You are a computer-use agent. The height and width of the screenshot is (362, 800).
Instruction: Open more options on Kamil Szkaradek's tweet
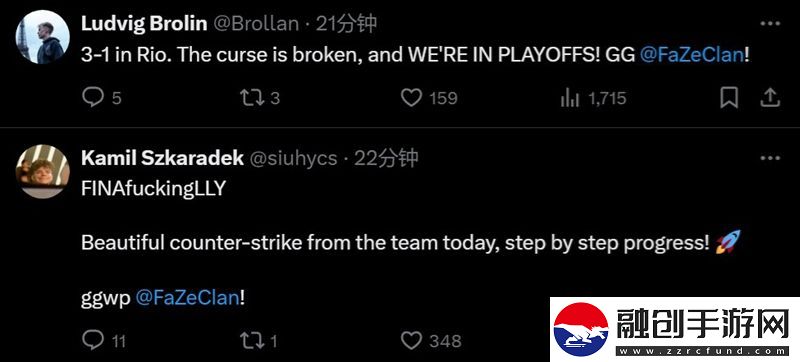click(770, 158)
